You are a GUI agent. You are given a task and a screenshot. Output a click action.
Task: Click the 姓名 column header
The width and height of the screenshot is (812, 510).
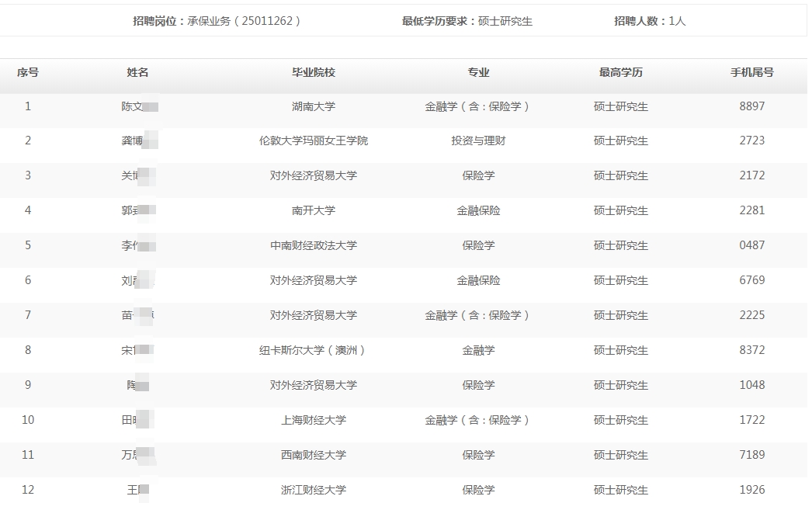[137, 72]
